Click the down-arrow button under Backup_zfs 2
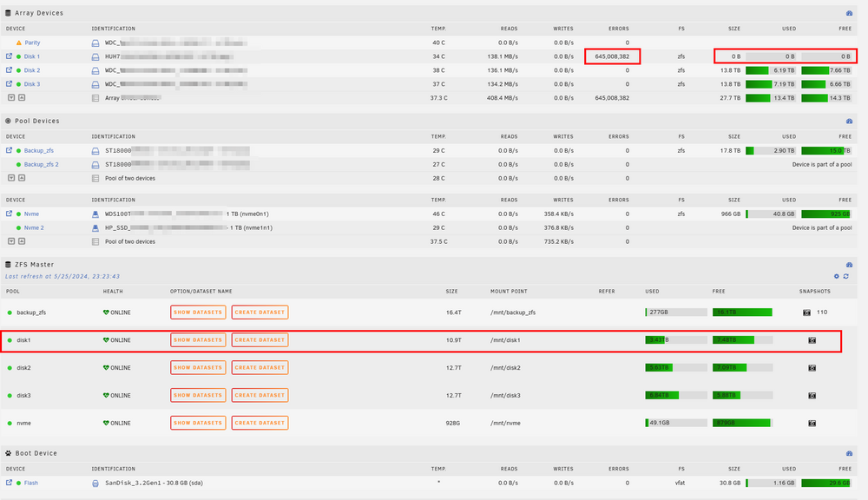 pyautogui.click(x=11, y=178)
